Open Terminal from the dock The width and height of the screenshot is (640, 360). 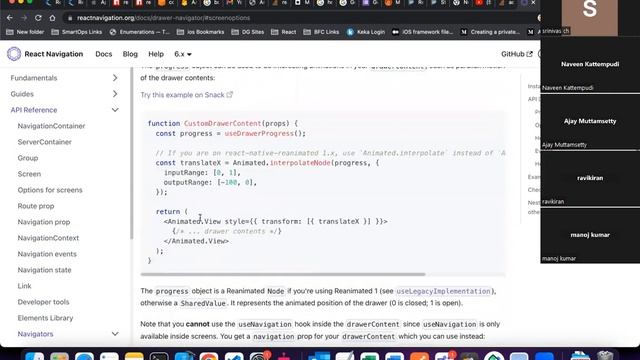pos(159,357)
